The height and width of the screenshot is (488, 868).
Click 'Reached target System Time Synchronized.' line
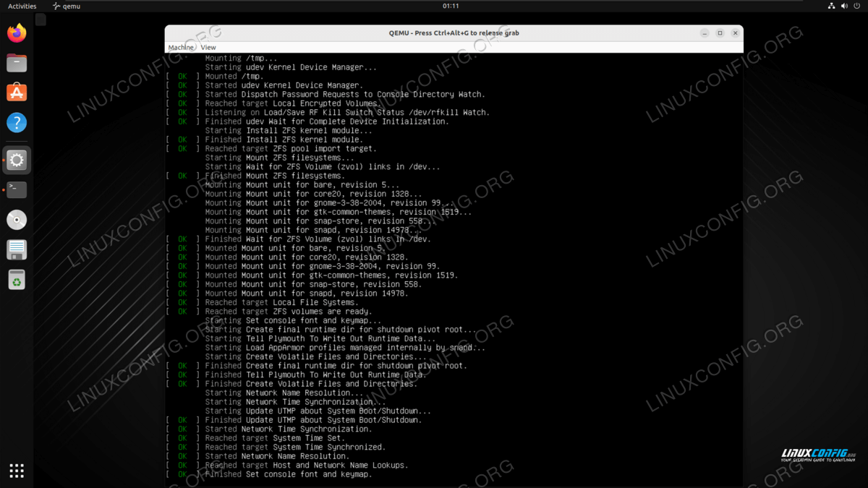[295, 447]
